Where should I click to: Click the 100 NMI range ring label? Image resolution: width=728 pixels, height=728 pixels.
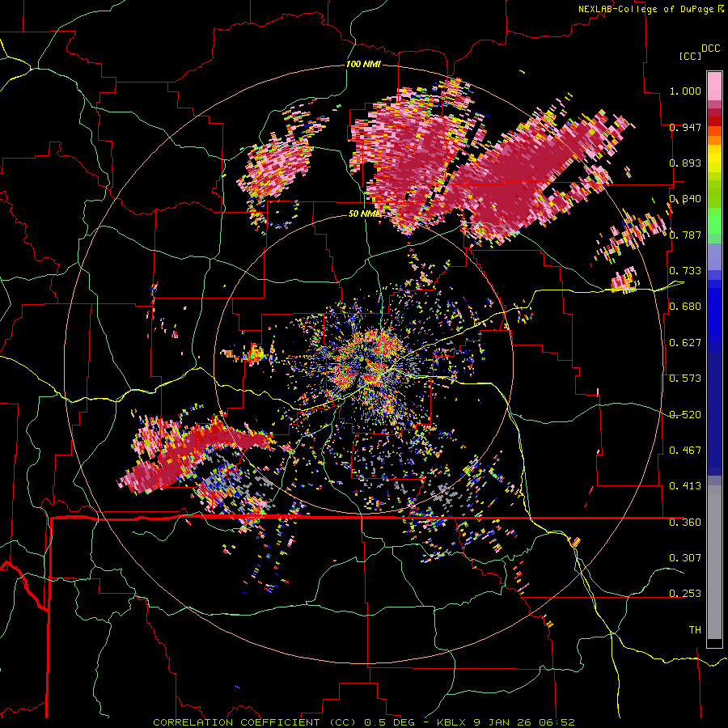pyautogui.click(x=363, y=64)
